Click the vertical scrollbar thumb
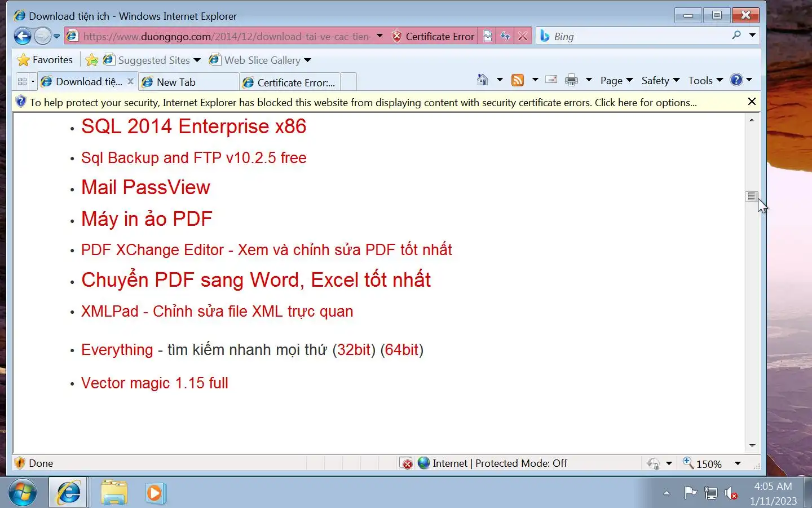The image size is (812, 508). coord(752,196)
